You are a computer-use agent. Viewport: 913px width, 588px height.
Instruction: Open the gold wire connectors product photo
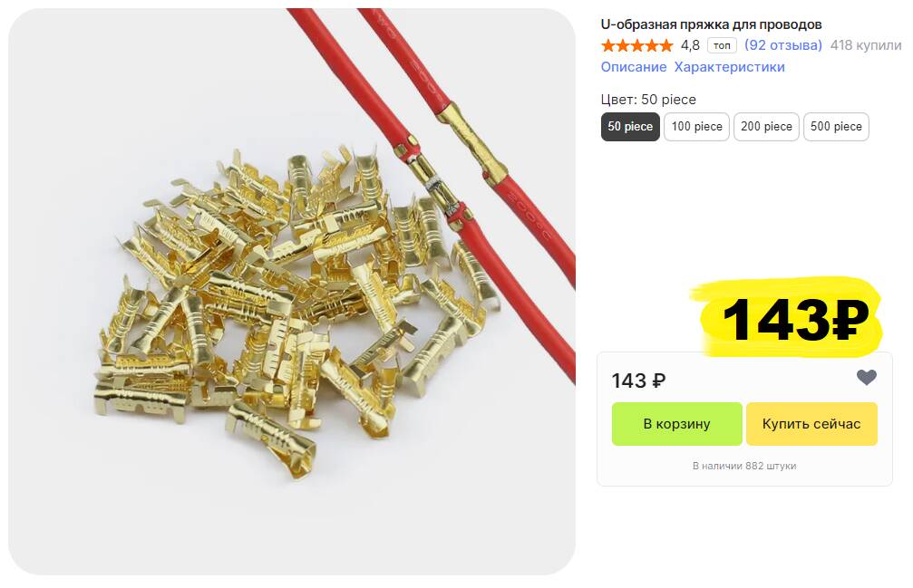click(292, 292)
